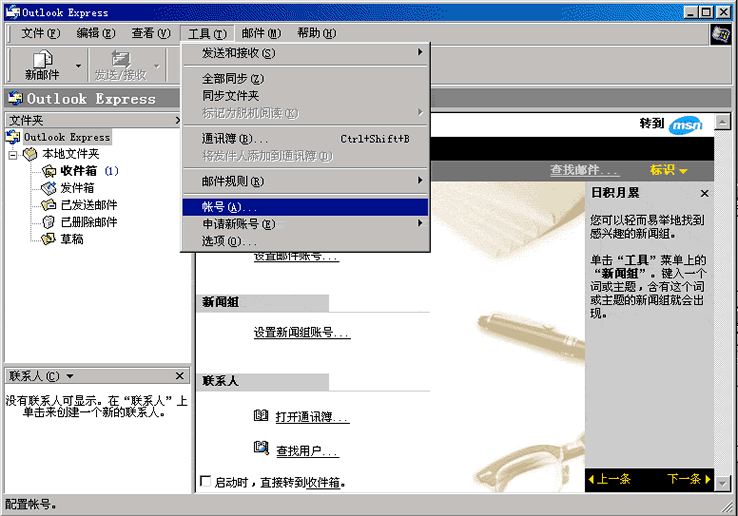This screenshot has width=738, height=516.
Task: Select 全部同步(Z) from the Tools menu
Action: click(x=305, y=79)
